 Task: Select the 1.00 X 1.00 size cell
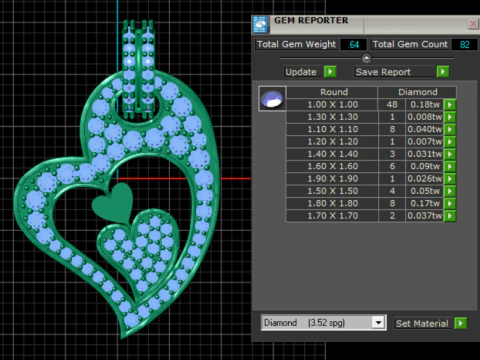(332, 105)
